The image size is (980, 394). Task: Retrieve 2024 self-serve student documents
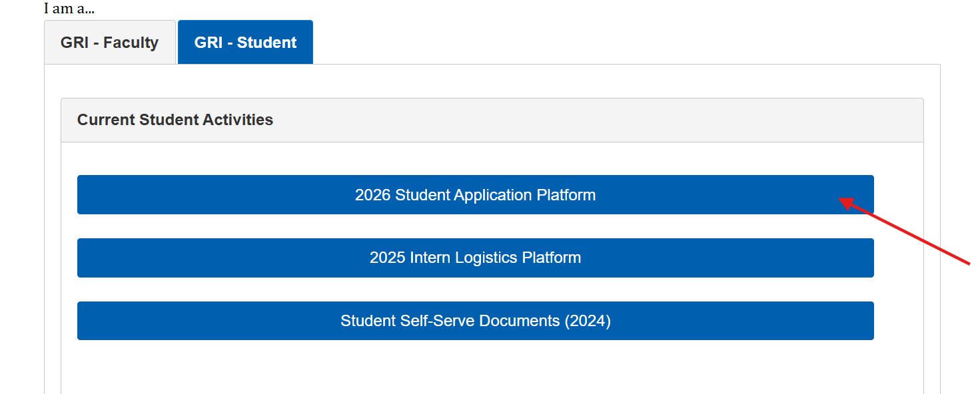[475, 320]
